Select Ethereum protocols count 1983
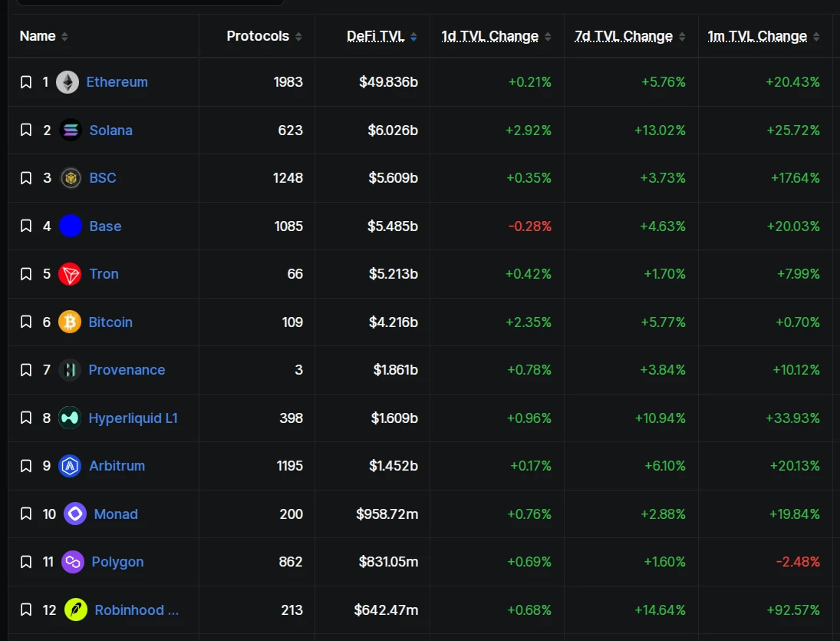This screenshot has height=641, width=840. [x=288, y=82]
